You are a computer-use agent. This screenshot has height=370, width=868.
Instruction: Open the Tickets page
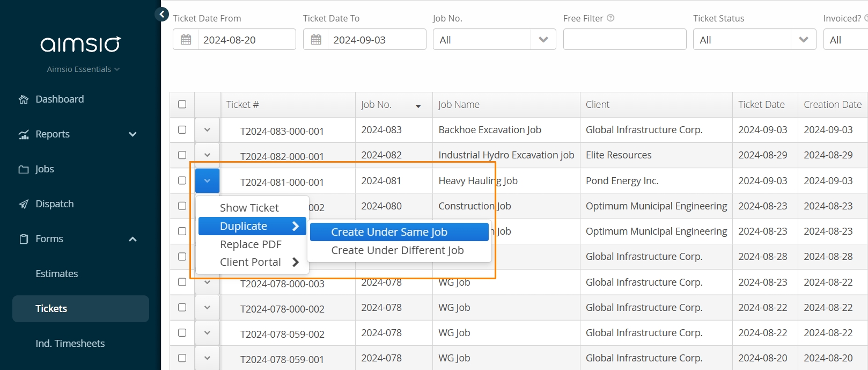tap(80, 309)
